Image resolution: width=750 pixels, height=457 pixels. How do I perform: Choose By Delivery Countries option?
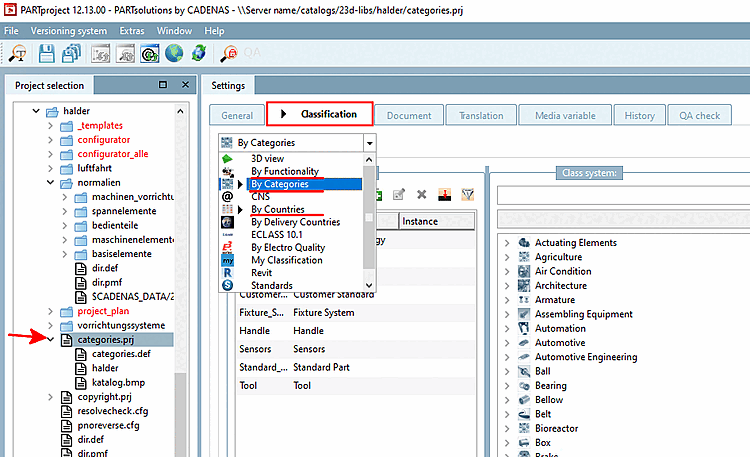tap(295, 222)
